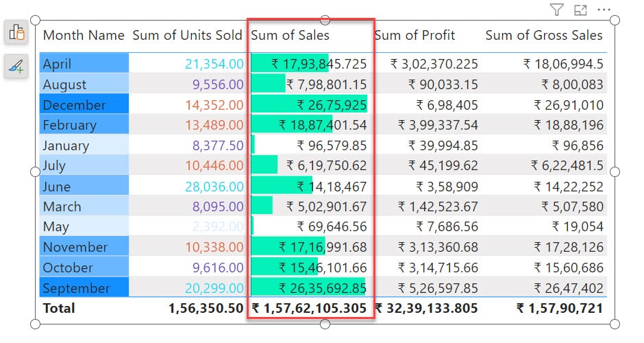Sort by Month Name column header
Image resolution: width=644 pixels, height=343 pixels.
pos(84,36)
